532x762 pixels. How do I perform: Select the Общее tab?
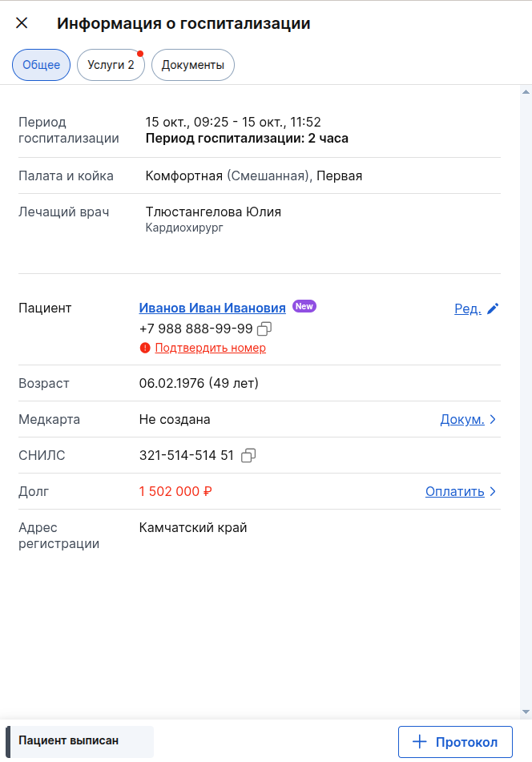(41, 65)
